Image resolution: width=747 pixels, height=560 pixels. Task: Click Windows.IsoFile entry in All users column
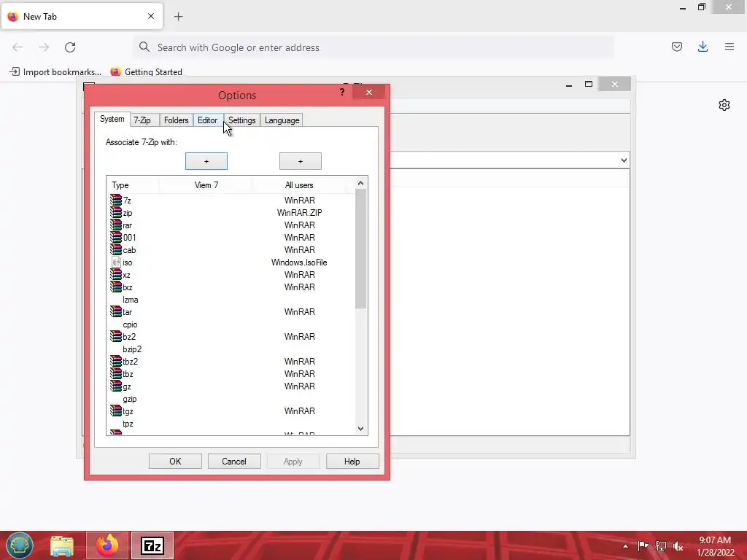point(299,262)
